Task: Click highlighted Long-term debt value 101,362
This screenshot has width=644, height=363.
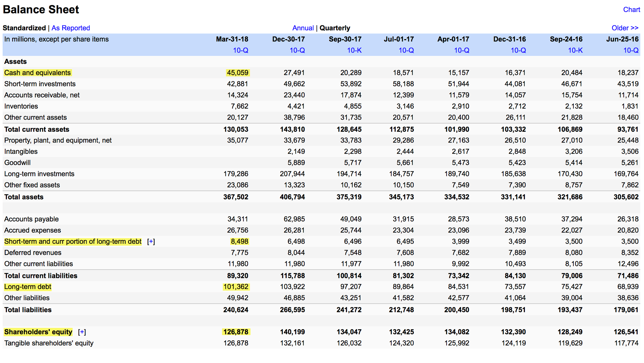Action: (x=236, y=287)
